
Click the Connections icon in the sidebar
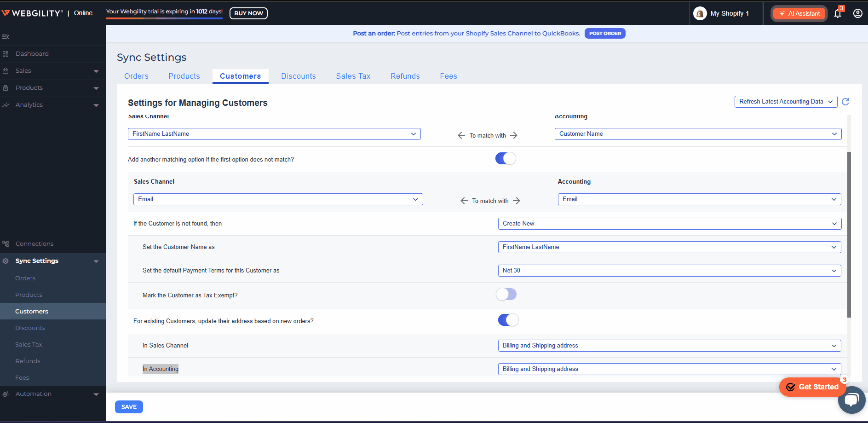(6, 244)
